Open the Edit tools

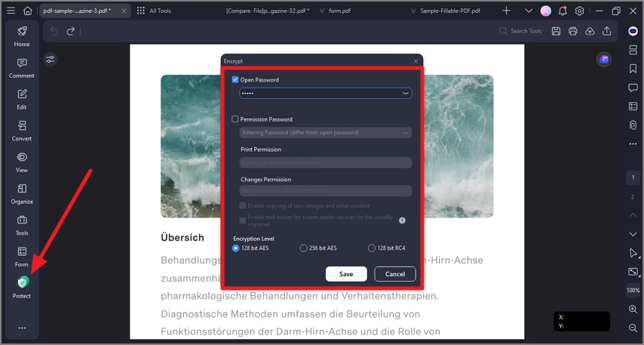pos(22,100)
